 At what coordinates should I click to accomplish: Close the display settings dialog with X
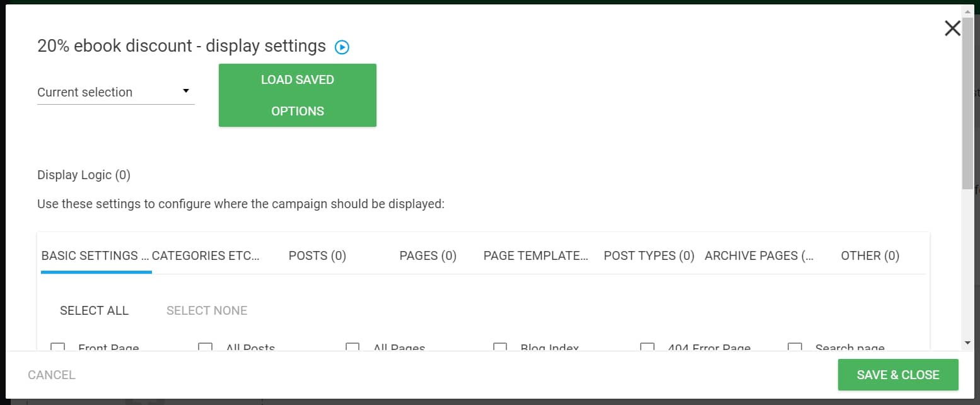point(952,28)
